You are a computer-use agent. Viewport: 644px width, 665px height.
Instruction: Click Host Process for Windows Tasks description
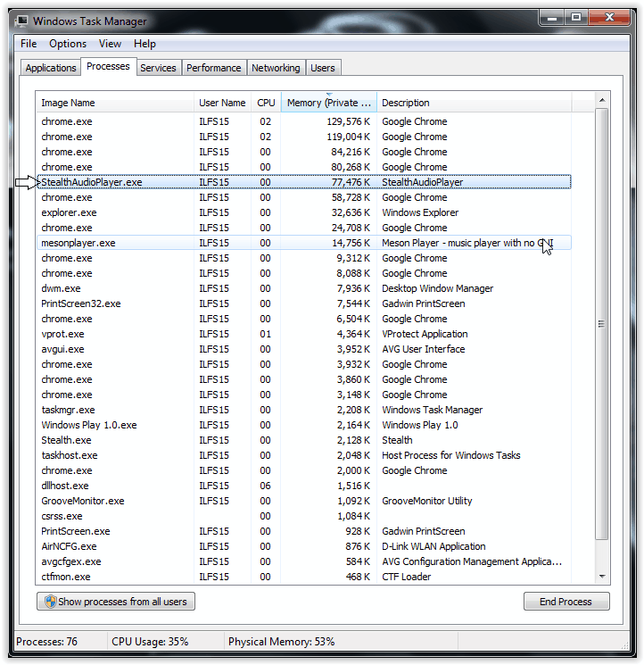tap(450, 455)
